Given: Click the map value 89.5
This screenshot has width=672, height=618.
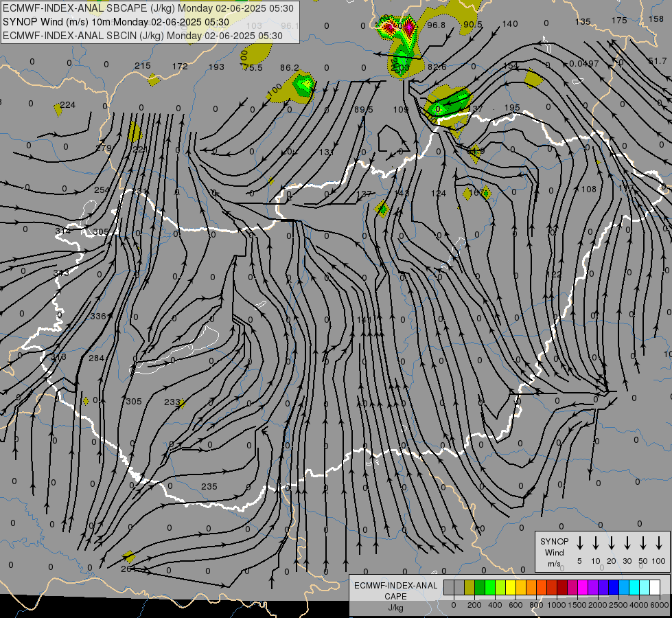Looking at the screenshot, I should click(363, 110).
